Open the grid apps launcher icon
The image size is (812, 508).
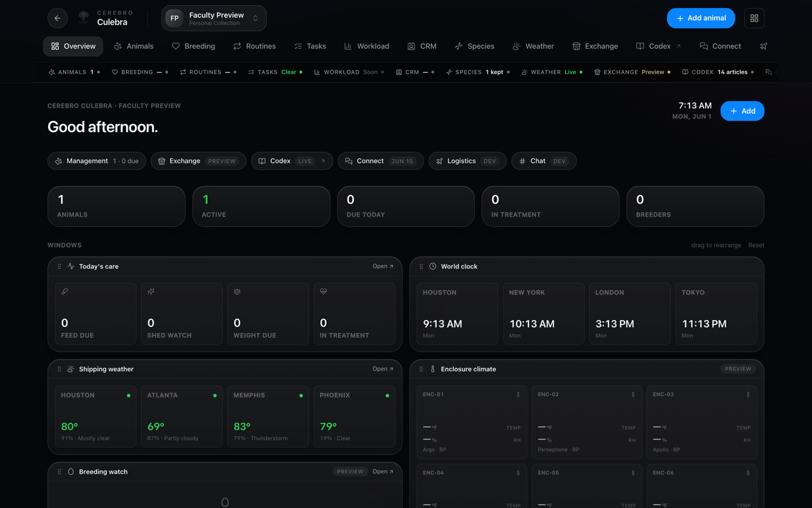pyautogui.click(x=754, y=18)
